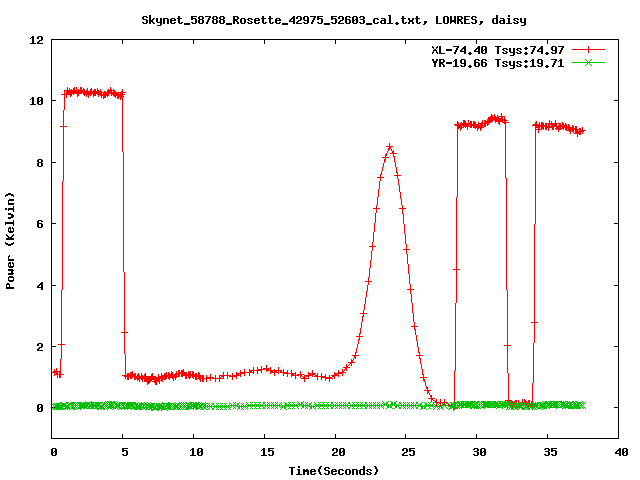
Task: Click y-axis tick label 2
Action: [x=40, y=347]
